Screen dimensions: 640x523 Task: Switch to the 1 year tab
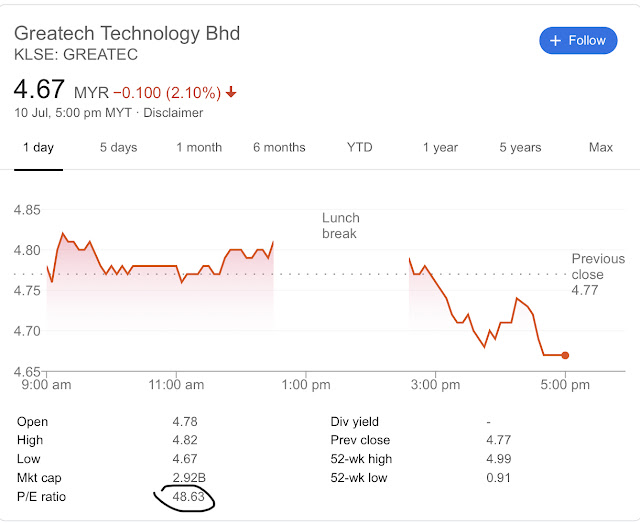pos(440,147)
